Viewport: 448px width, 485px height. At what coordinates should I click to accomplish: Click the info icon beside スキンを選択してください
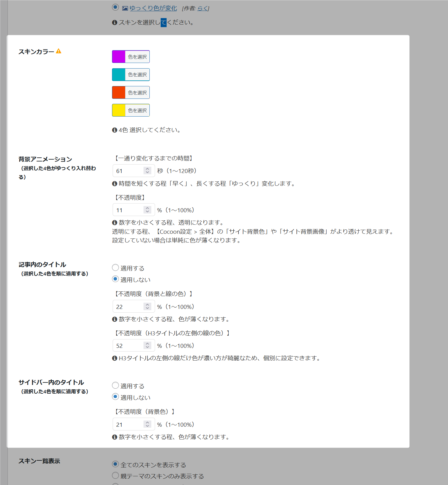tap(114, 22)
